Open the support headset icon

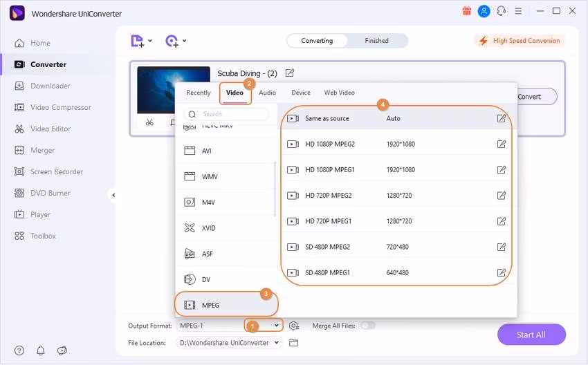(501, 11)
